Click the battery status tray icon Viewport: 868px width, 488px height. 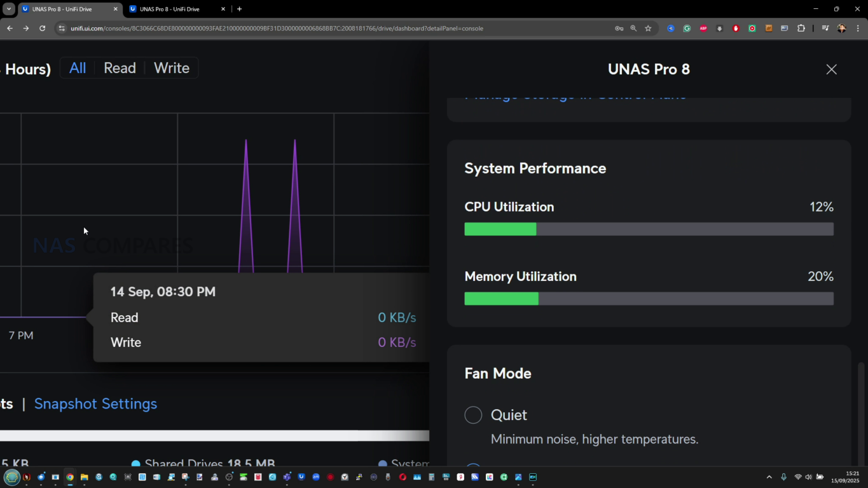(820, 477)
